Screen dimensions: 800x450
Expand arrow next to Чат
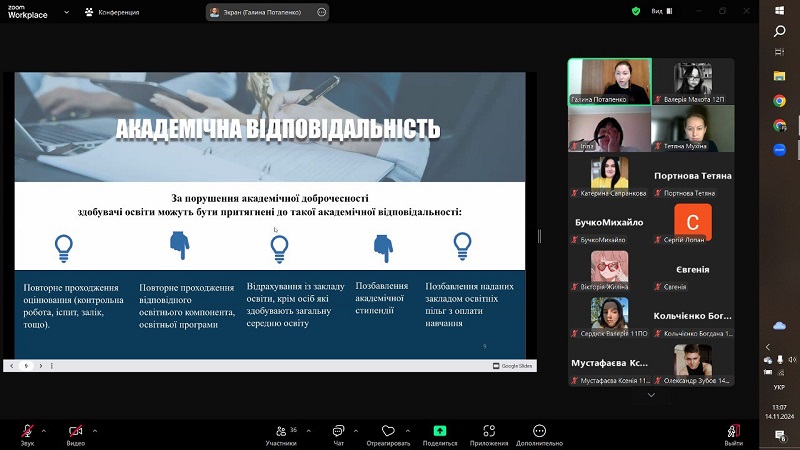coord(356,431)
